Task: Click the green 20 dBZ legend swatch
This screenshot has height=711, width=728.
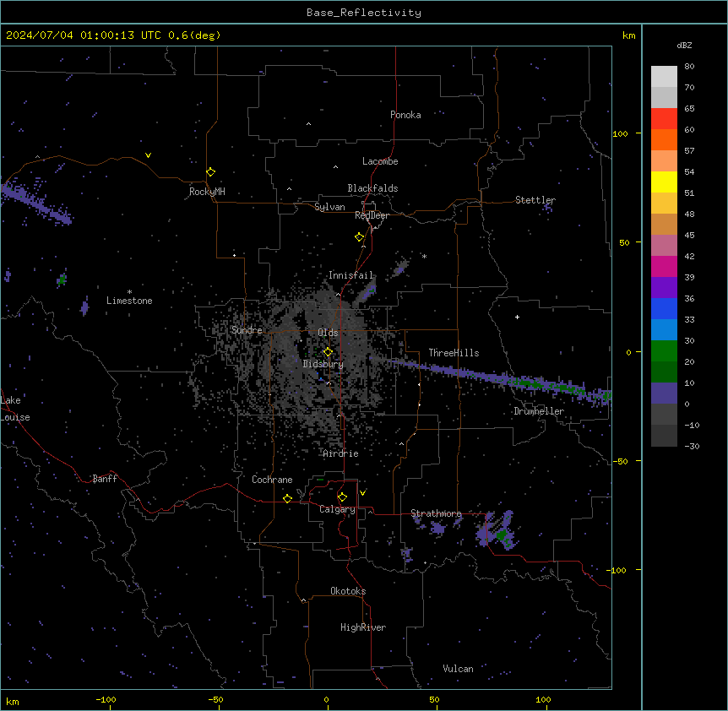Action: (664, 351)
